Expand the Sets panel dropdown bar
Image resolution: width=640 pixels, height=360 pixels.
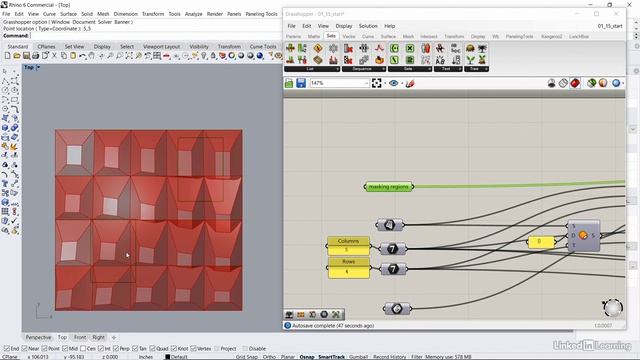(409, 69)
